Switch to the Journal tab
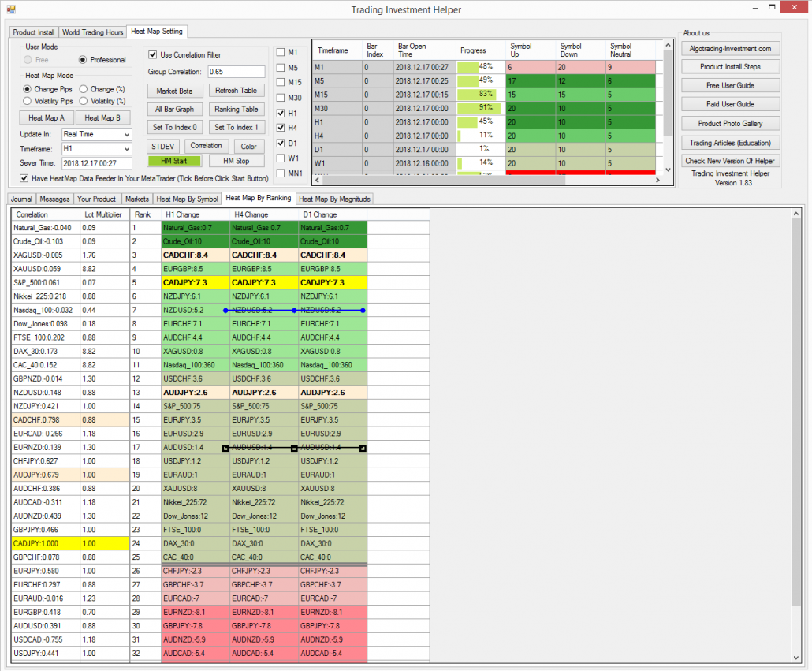Screen dimensions: 812x671 (21, 199)
